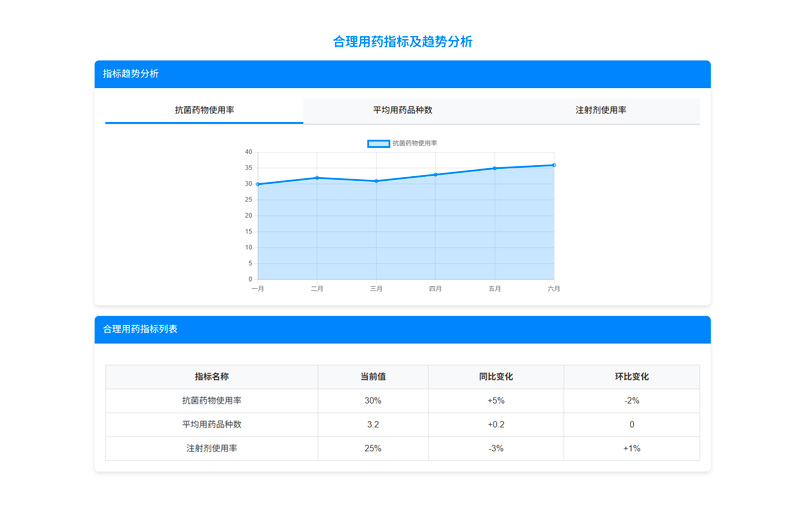
Task: Click the 六月 data point on chart
Action: [x=554, y=165]
